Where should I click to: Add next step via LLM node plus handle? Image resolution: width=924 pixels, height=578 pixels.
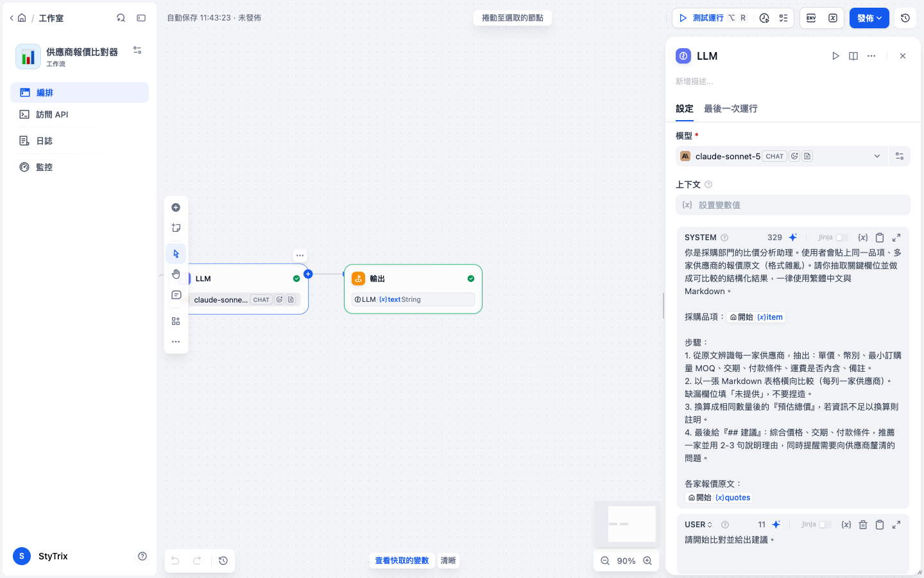click(x=308, y=274)
